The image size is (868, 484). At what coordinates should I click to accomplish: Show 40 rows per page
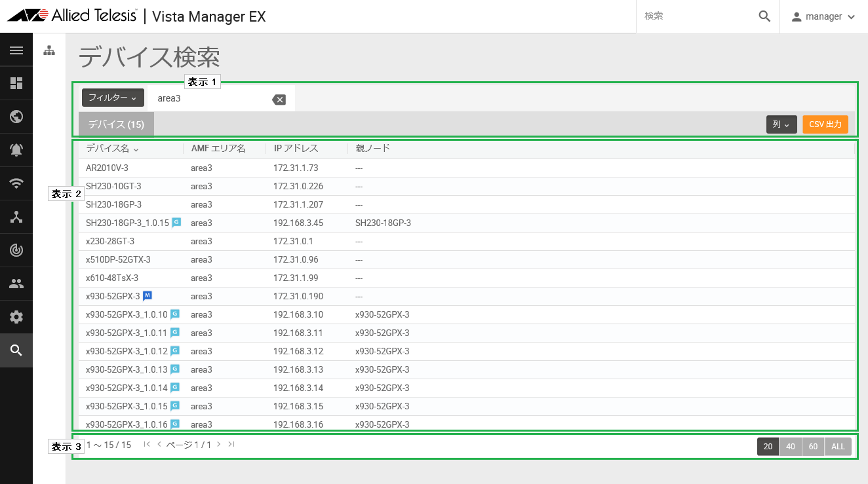[791, 447]
